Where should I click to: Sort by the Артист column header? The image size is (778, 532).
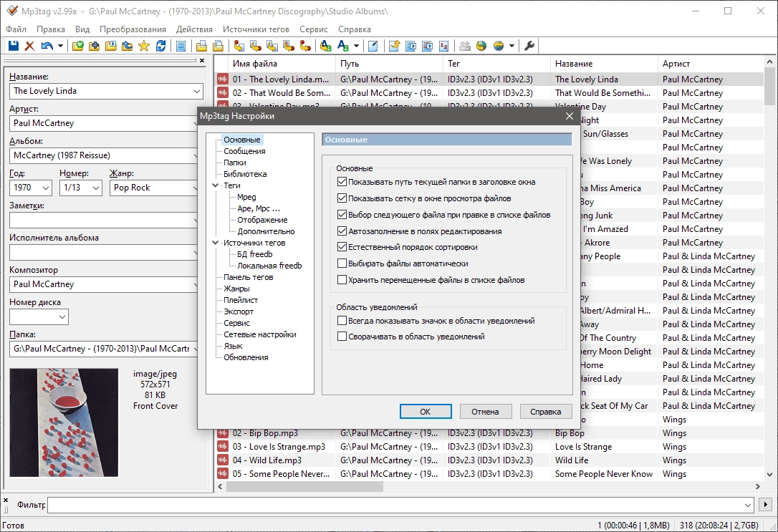(x=709, y=64)
